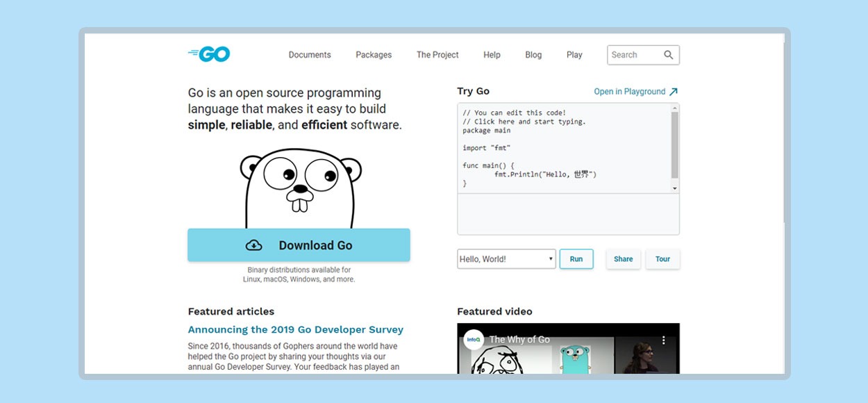Click the Download Go button
This screenshot has height=403, width=868.
pos(299,245)
